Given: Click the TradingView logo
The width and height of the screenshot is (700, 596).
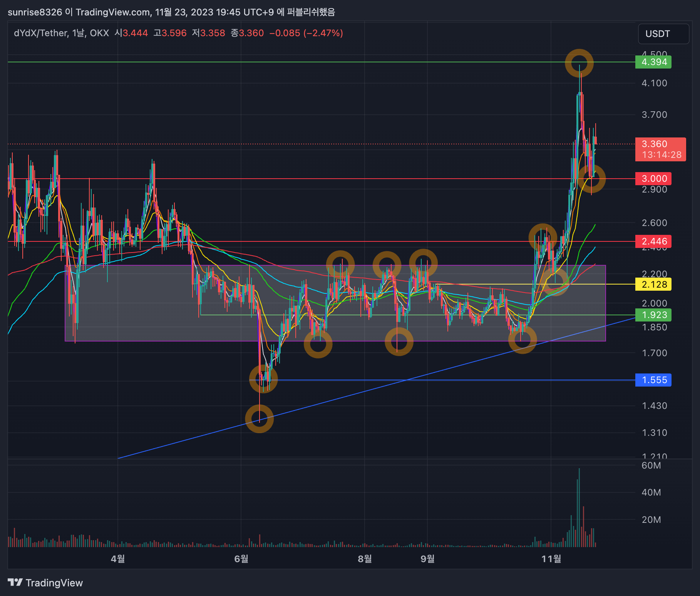Looking at the screenshot, I should (45, 583).
